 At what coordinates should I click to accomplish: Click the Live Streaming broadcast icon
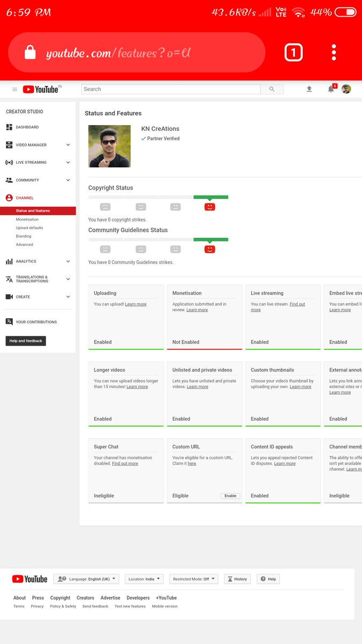(x=9, y=163)
